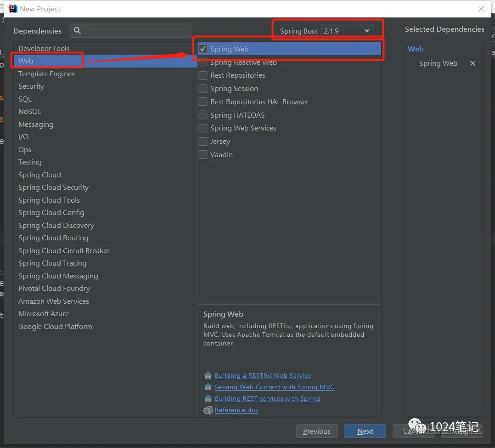The width and height of the screenshot is (495, 448).
Task: Focus the Dependencies search field
Action: pos(130,31)
